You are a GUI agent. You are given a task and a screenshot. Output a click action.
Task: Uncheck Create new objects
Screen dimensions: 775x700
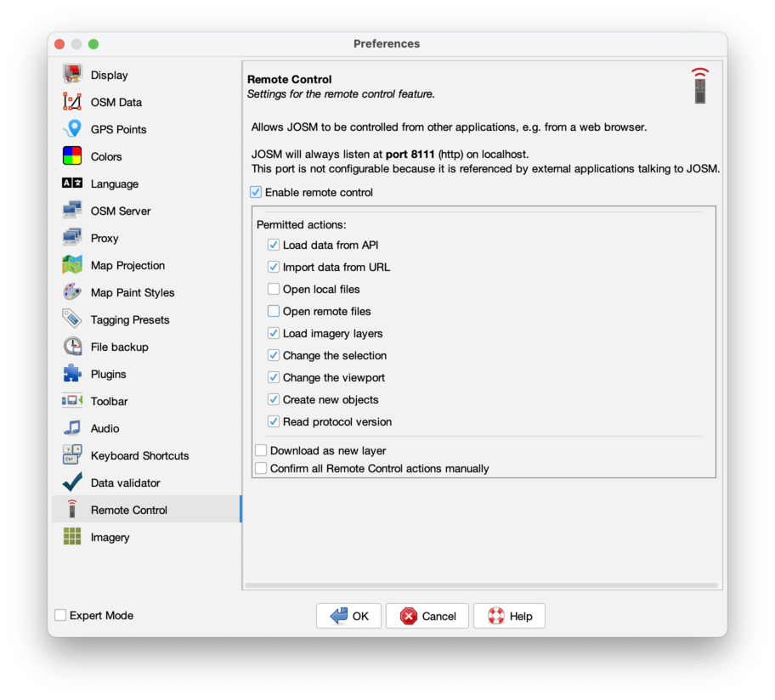point(274,399)
